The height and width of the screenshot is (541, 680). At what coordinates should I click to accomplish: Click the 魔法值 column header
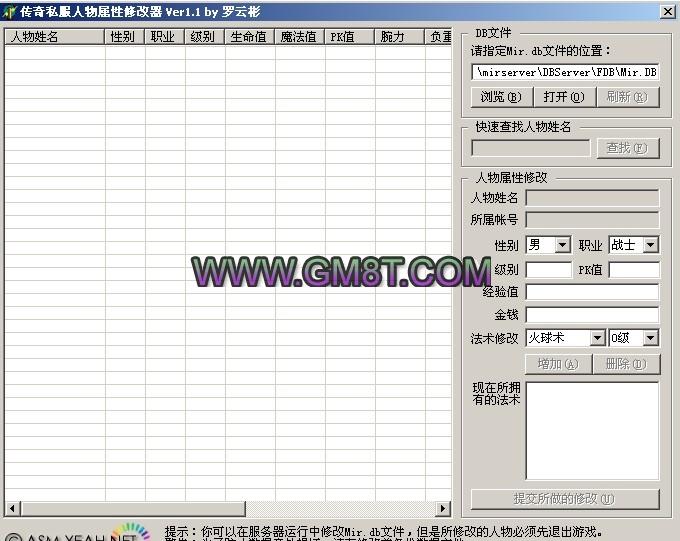point(299,36)
